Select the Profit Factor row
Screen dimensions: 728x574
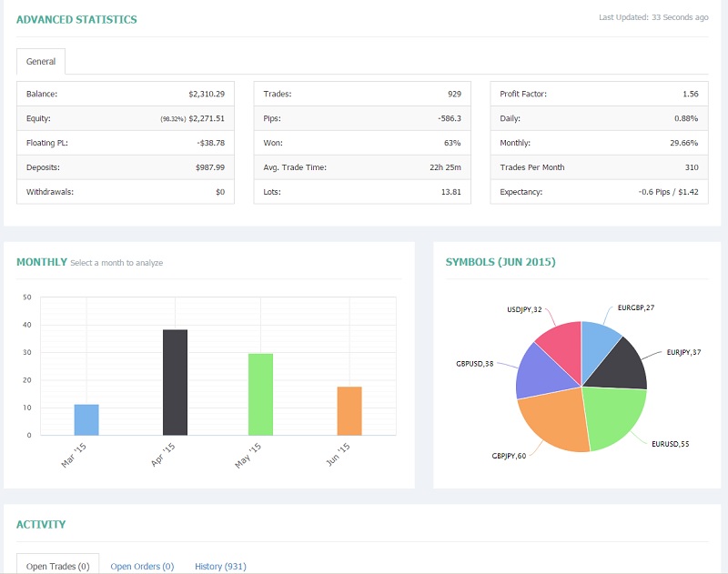coord(599,94)
